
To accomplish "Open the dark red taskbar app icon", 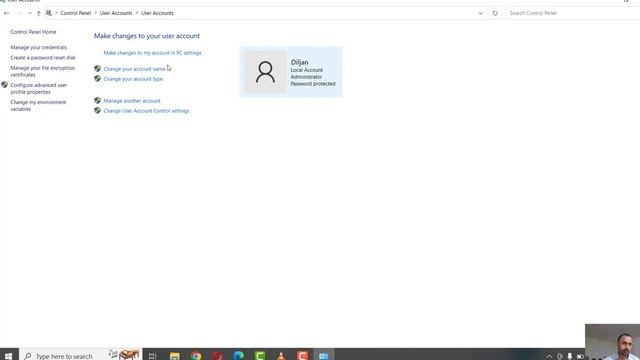I will (x=218, y=356).
